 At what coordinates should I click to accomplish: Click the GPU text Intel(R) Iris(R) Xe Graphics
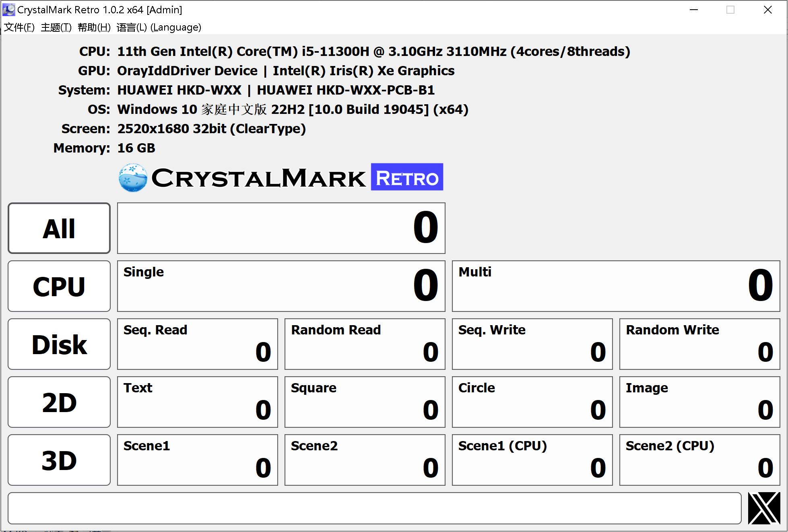[363, 71]
